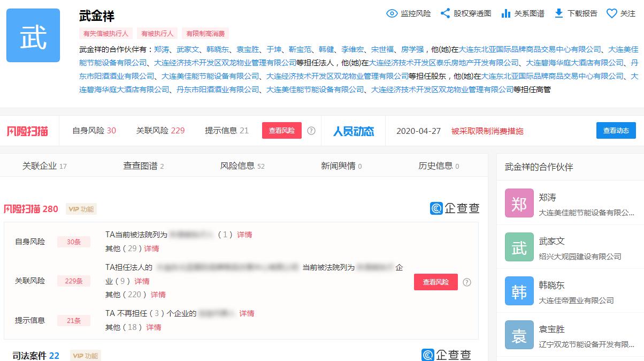This screenshot has height=361, width=644.
Task: Click the red 查看风险 button in 风险扫描 bar
Action: click(x=281, y=130)
